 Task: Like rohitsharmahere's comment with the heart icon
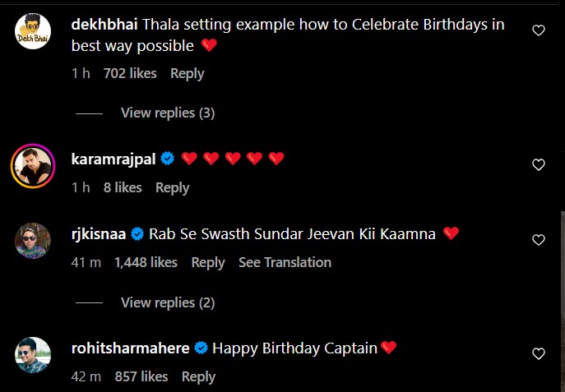[x=539, y=354]
